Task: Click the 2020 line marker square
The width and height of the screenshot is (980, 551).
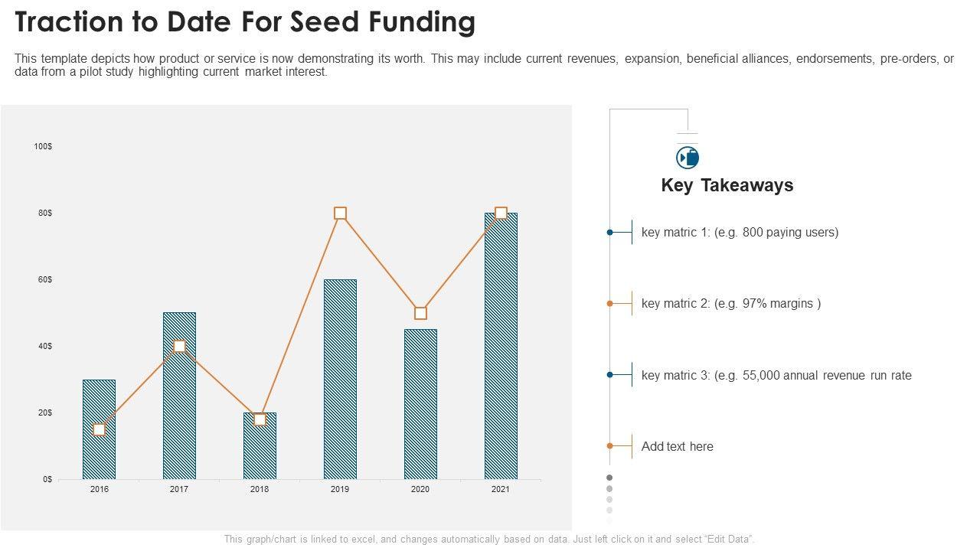Action: coord(420,313)
